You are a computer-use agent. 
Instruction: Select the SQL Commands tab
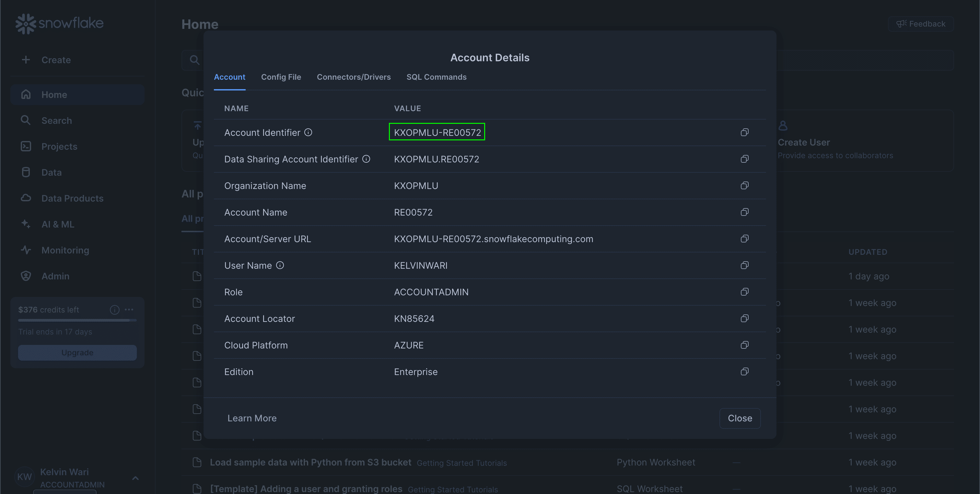[x=436, y=77]
